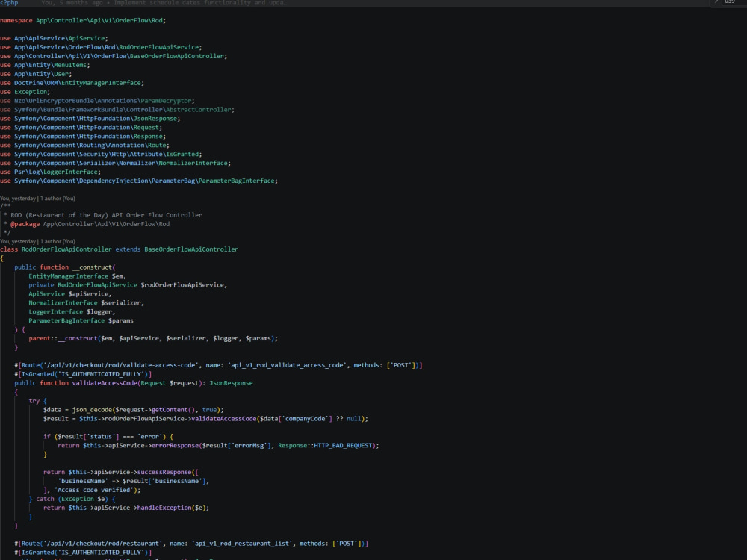This screenshot has height=560, width=747.
Task: Click the if $result['status'] === 'error' line
Action: (108, 437)
